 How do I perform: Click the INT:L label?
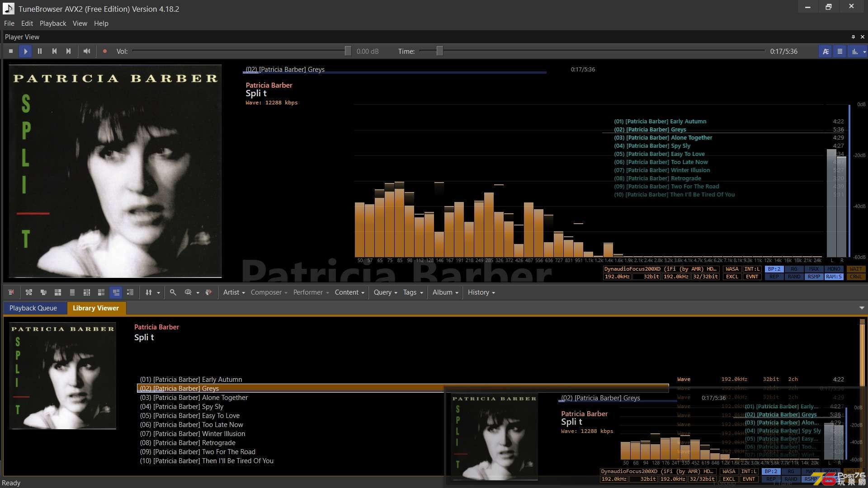[x=752, y=269]
